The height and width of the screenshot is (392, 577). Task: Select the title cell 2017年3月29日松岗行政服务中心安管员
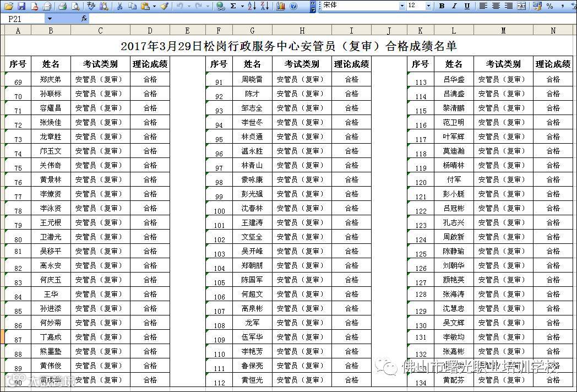pyautogui.click(x=289, y=46)
